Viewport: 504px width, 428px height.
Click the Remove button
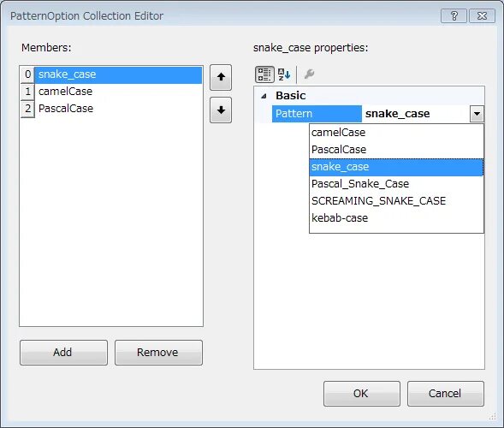[x=158, y=353]
